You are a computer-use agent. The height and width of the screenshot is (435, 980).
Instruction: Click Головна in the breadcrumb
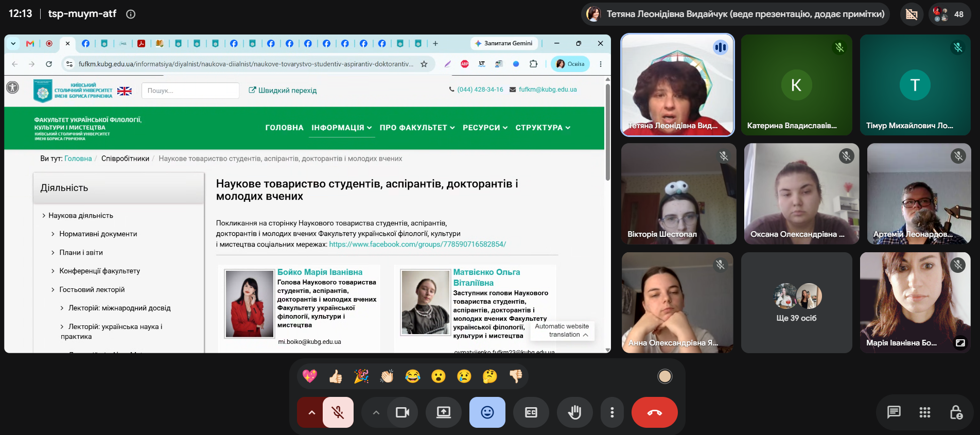coord(78,159)
